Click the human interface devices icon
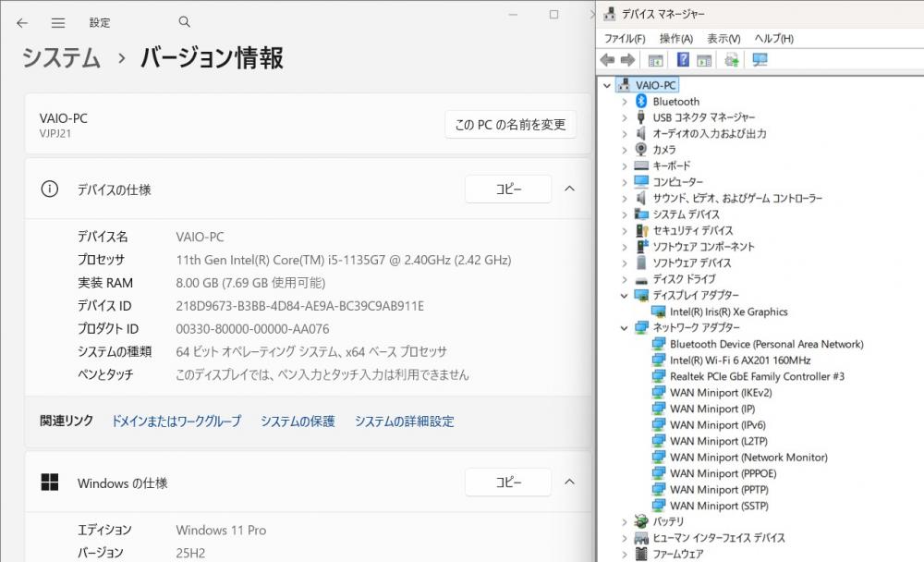924x562 pixels. pyautogui.click(x=641, y=538)
